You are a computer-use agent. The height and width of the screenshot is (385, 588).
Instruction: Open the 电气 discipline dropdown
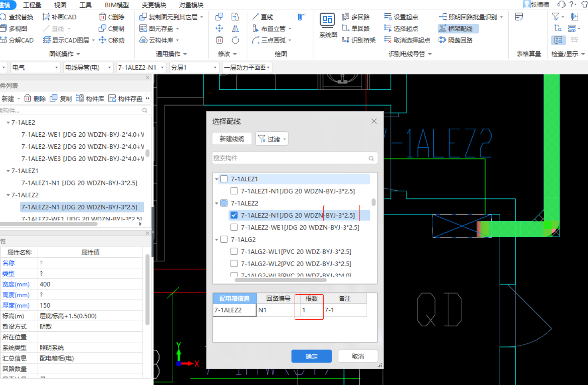point(35,67)
